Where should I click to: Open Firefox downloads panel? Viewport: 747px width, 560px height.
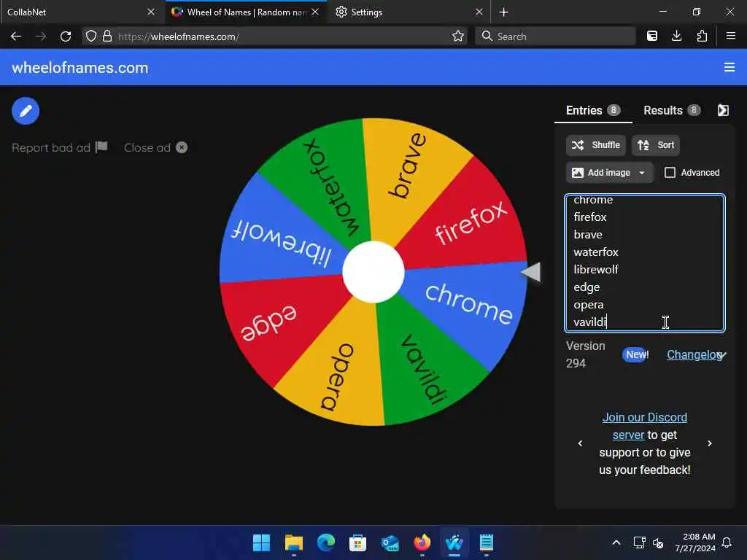pyautogui.click(x=676, y=36)
